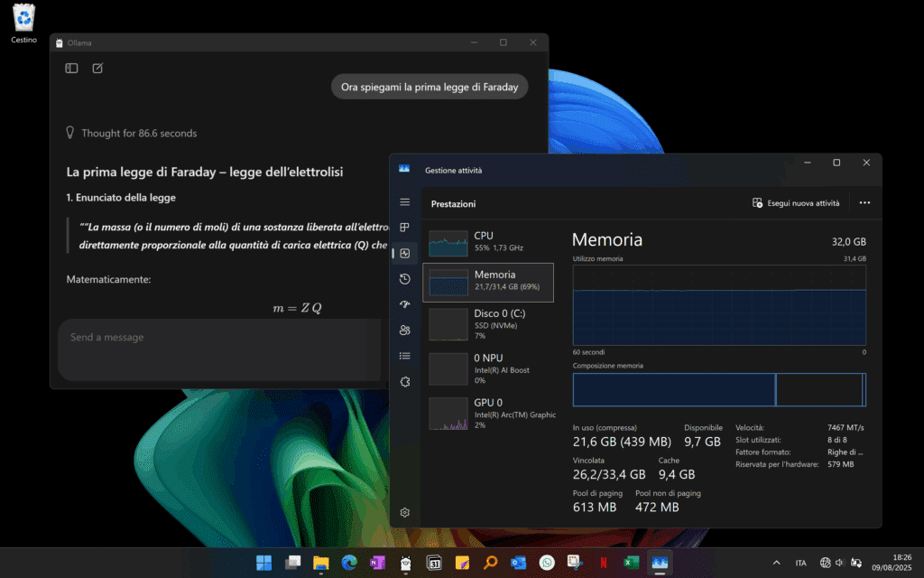
Task: Start a new chat in Ollama
Action: pos(97,68)
